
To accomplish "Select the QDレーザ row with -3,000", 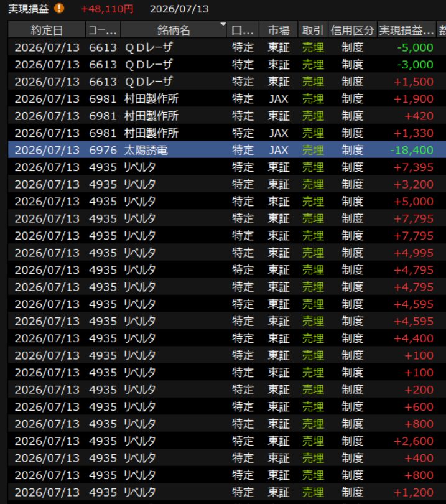I will point(227,65).
